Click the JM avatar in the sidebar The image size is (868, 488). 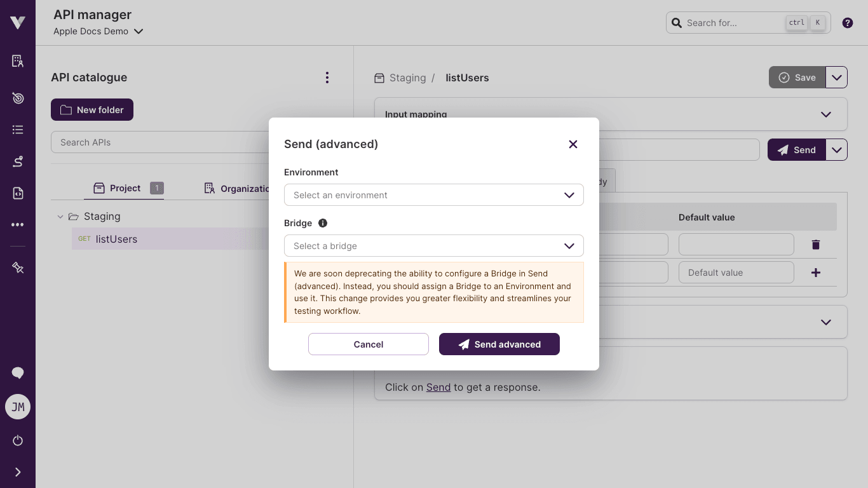[17, 407]
